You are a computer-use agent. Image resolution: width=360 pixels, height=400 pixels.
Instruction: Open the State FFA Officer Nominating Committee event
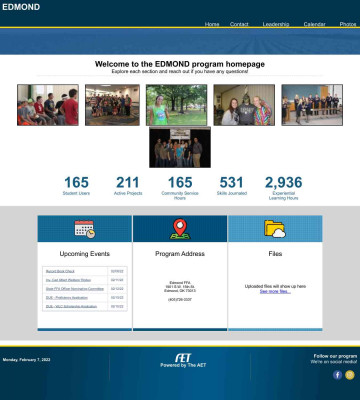point(75,289)
